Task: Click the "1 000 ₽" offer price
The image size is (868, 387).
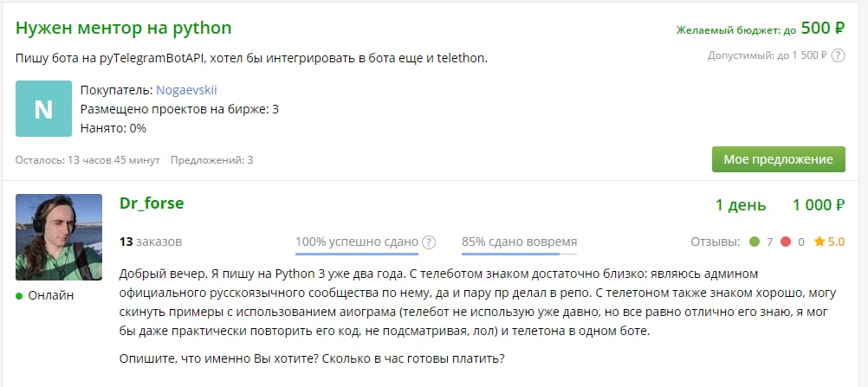Action: (818, 205)
